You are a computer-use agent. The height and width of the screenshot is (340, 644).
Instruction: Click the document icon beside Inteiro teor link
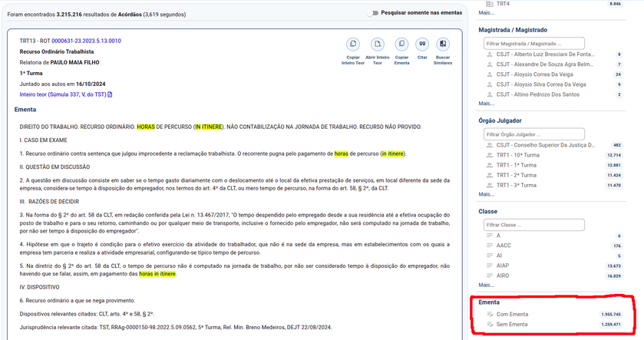point(110,94)
